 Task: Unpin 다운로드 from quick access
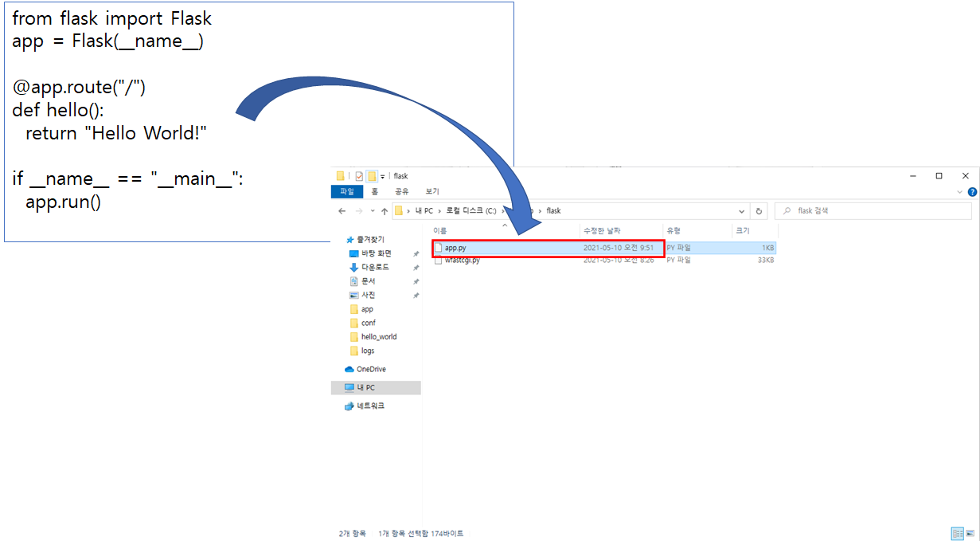[x=416, y=268]
